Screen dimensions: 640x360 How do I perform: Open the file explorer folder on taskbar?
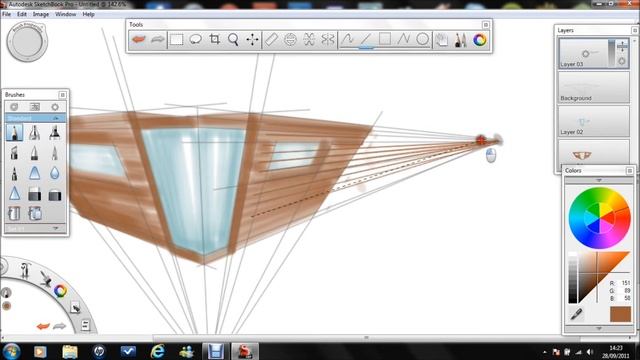(x=70, y=351)
